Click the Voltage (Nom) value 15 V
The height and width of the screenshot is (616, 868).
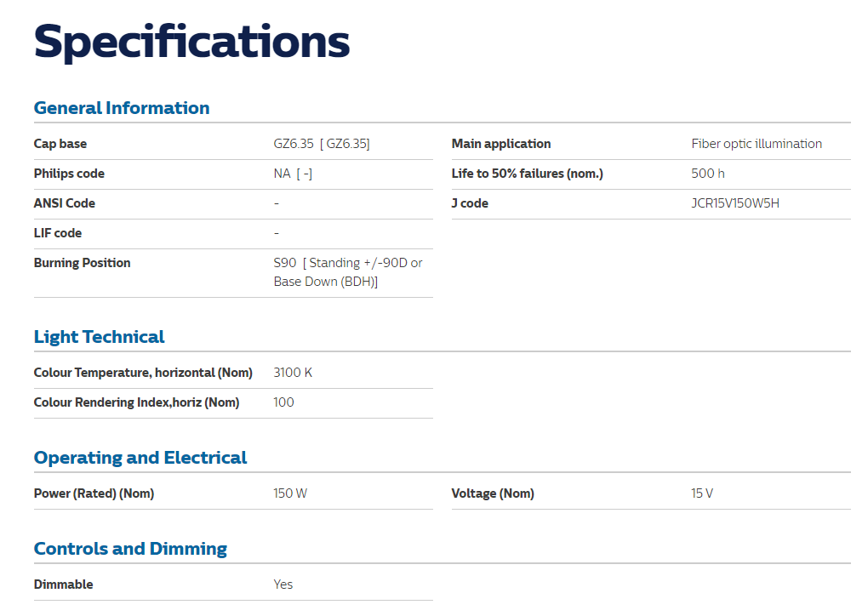[x=702, y=493]
